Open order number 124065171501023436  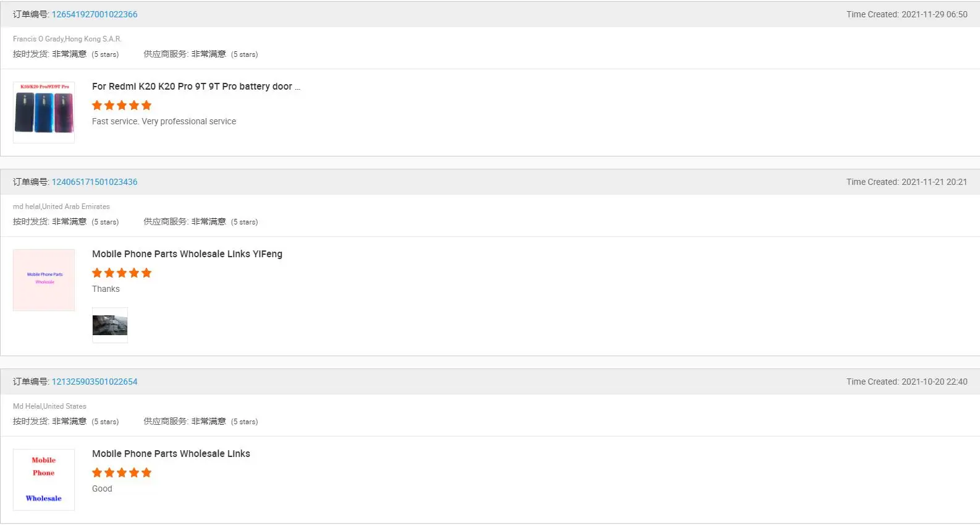click(x=95, y=182)
